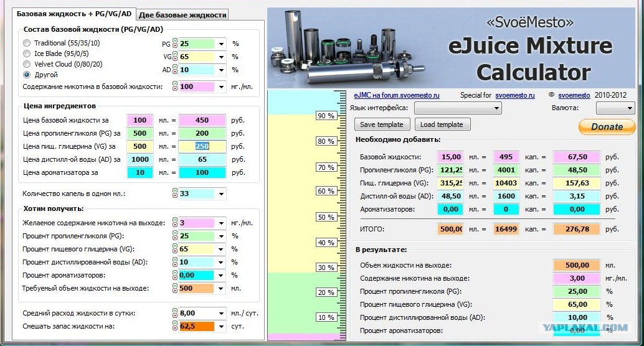The image size is (644, 346).
Task: Increase Процент пищевого глицерина (VG) with green stepper
Action: (175, 246)
